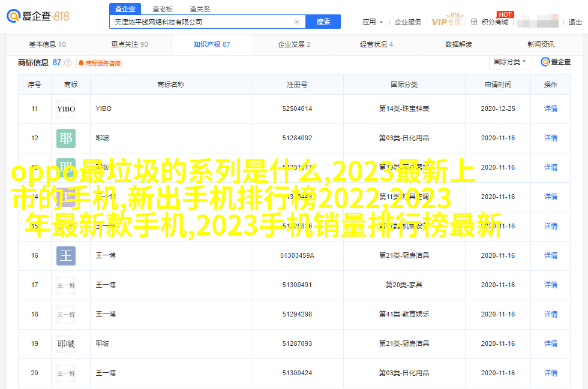Viewport: 588px width, 389px height.
Task: Switch to the 查老板 search tab
Action: point(163,9)
